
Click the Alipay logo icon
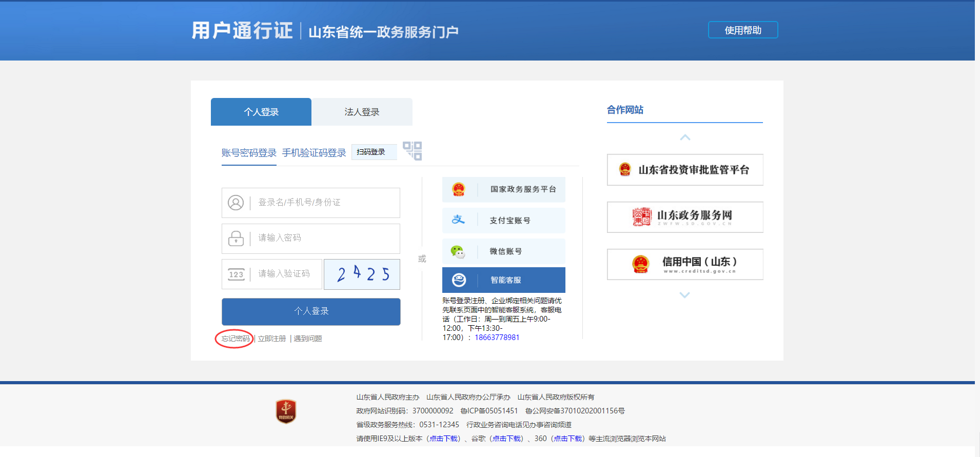pos(458,220)
